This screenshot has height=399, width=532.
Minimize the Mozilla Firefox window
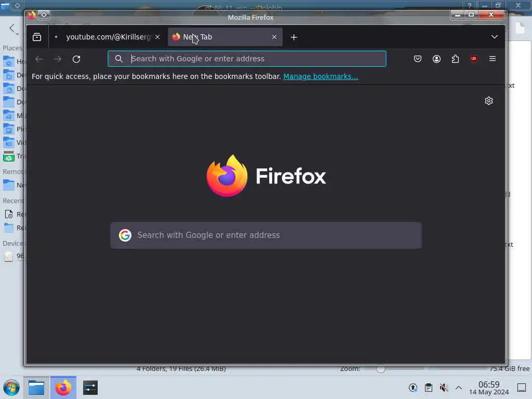pos(457,15)
